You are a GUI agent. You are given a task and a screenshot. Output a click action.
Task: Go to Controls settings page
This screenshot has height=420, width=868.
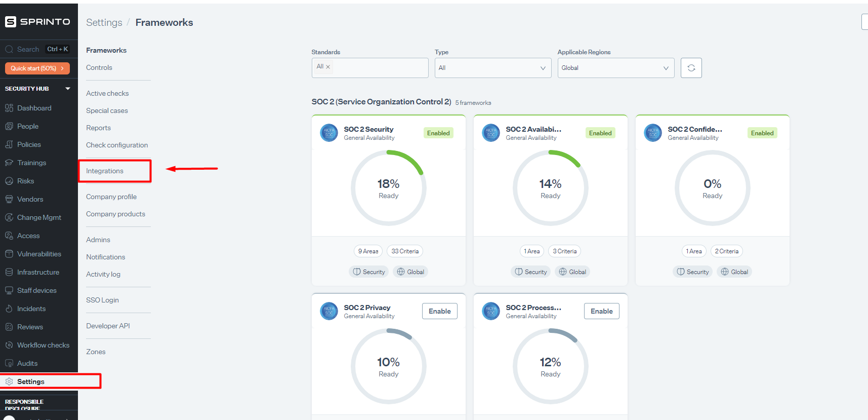click(x=99, y=67)
